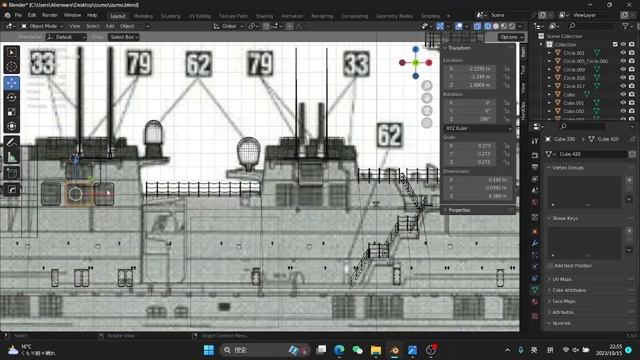Hide Circle.001 in viewport via eye icon
Viewport: 640px width, 360px height.
pyautogui.click(x=623, y=53)
